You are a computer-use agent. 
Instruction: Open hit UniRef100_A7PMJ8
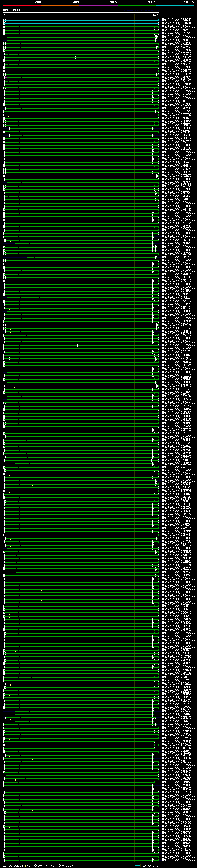coord(177,40)
